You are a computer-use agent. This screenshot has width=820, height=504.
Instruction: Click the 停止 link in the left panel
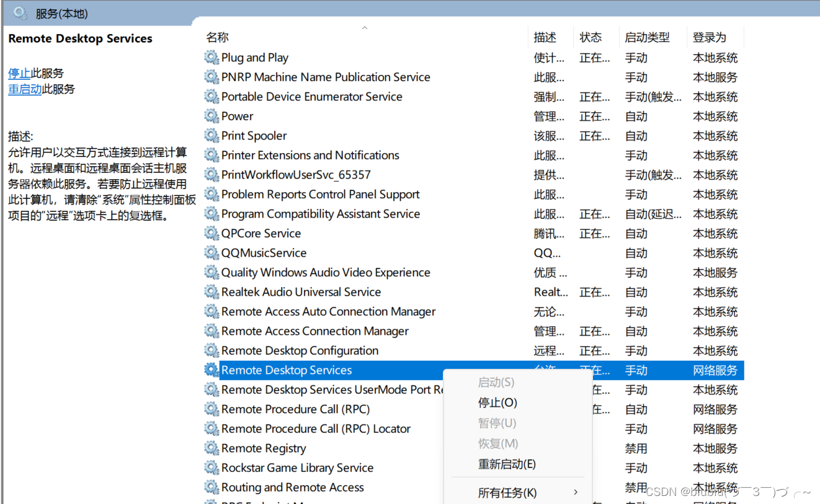19,73
